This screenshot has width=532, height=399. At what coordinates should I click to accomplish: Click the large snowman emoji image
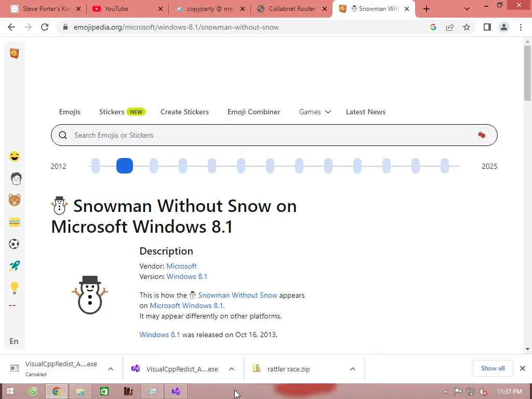[90, 295]
